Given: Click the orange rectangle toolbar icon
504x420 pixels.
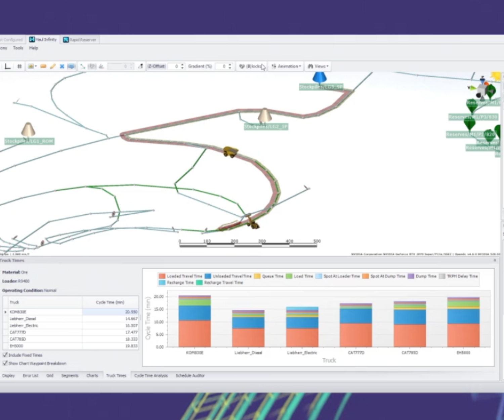Looking at the screenshot, I should click(x=43, y=67).
